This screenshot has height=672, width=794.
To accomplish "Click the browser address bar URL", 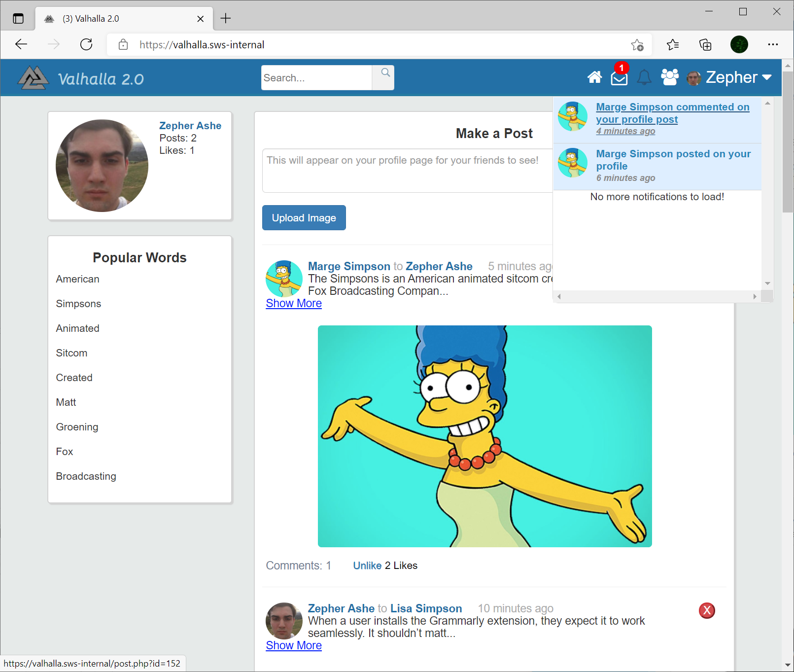I will point(202,45).
